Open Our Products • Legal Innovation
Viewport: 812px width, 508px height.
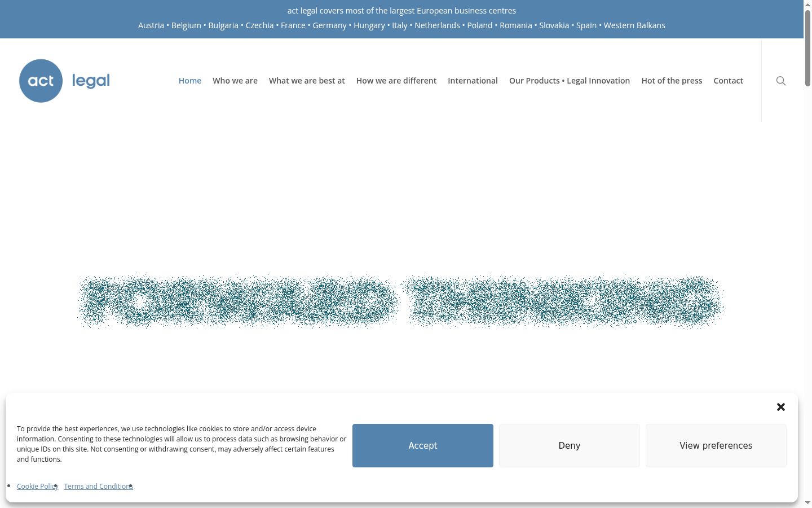[570, 81]
